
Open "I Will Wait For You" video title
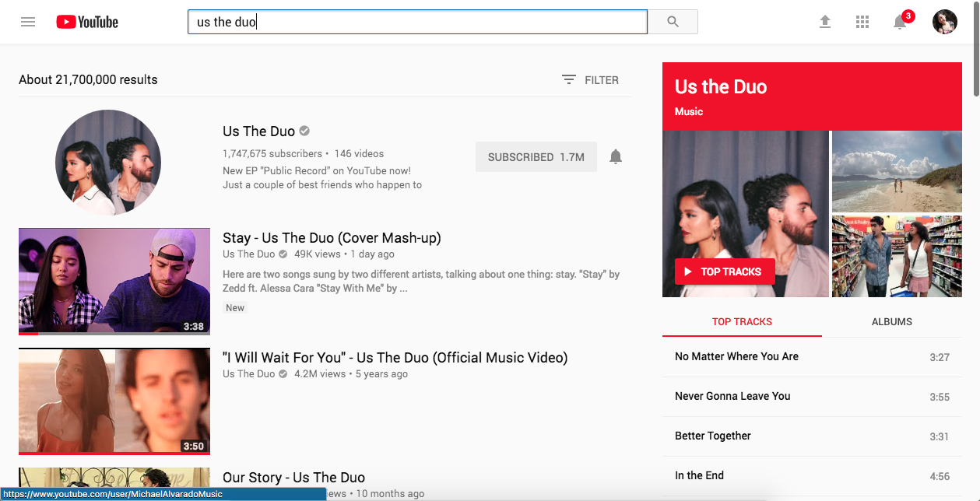point(395,358)
